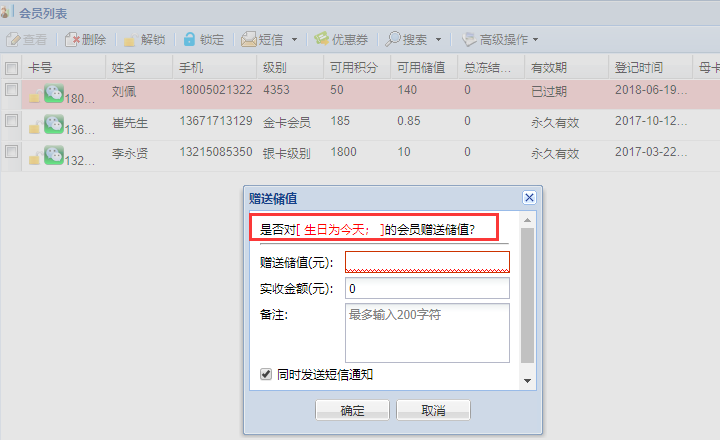Click phone number 18005021322
Image resolution: width=720 pixels, height=440 pixels.
pos(216,90)
